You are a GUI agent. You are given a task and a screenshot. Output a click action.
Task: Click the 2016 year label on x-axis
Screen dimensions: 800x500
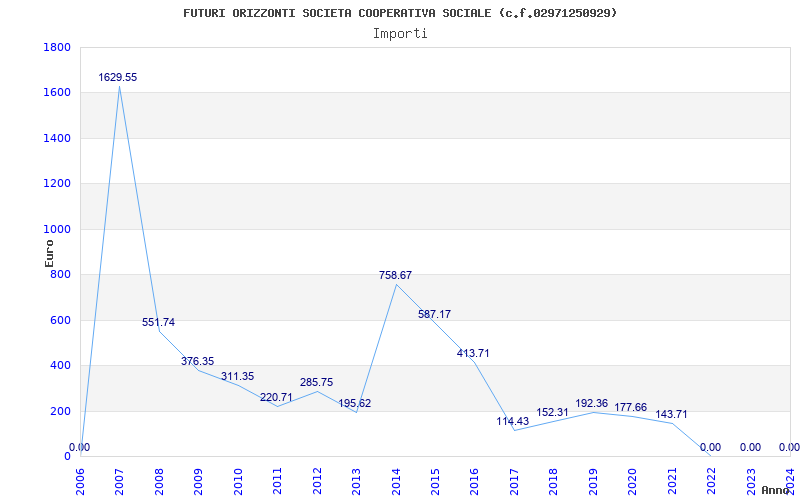pos(474,482)
